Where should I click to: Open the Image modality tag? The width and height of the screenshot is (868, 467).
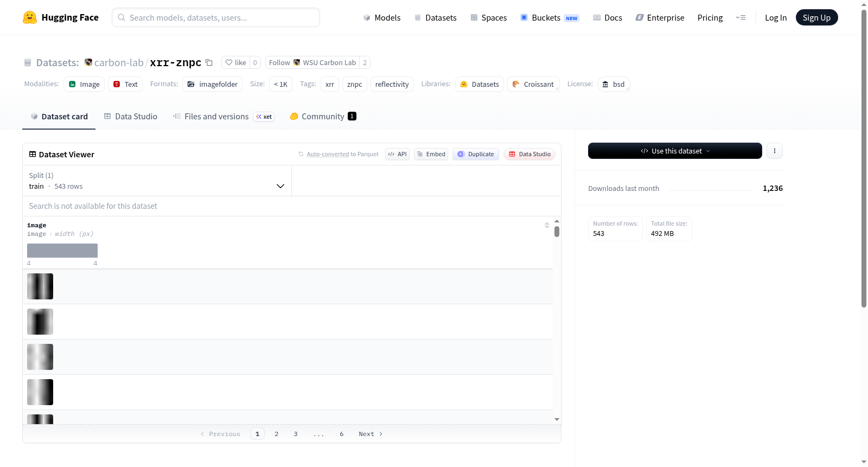84,84
